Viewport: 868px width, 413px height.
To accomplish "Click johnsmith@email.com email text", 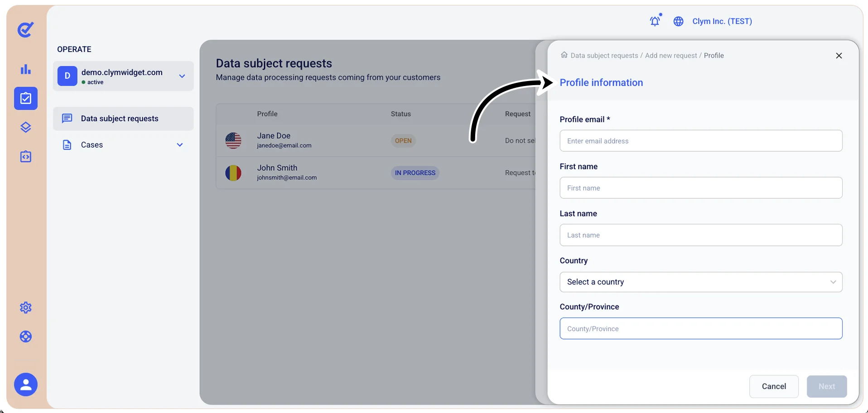I will [287, 178].
